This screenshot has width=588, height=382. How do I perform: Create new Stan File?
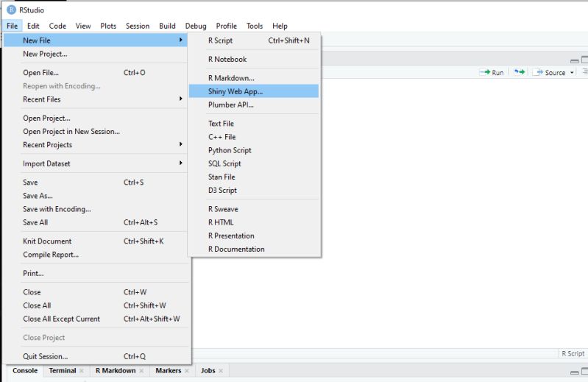tap(254, 177)
